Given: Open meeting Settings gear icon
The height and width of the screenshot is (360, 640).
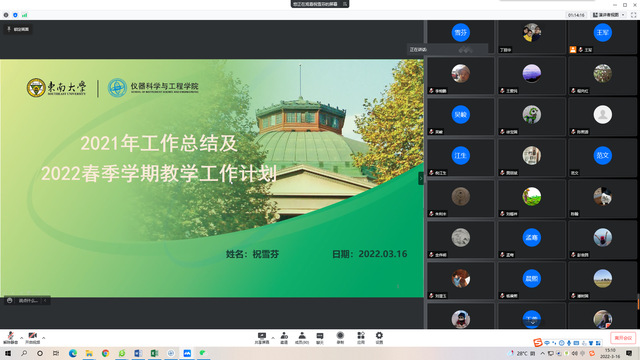Looking at the screenshot, I should click(x=379, y=338).
